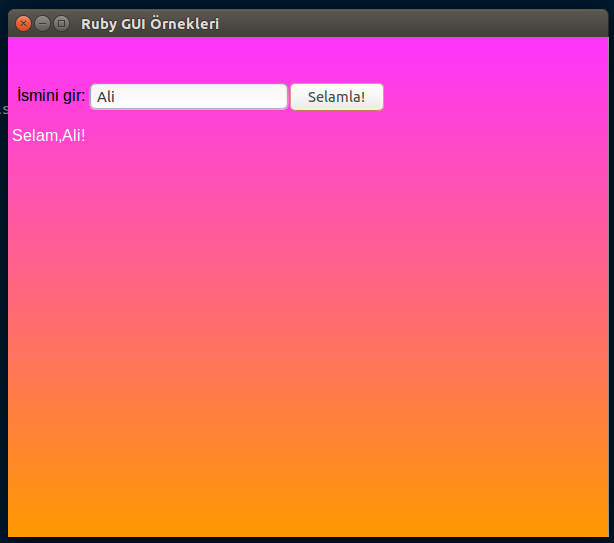
Task: Minimize the Ruby GUI Örnekleri window
Action: (42, 23)
